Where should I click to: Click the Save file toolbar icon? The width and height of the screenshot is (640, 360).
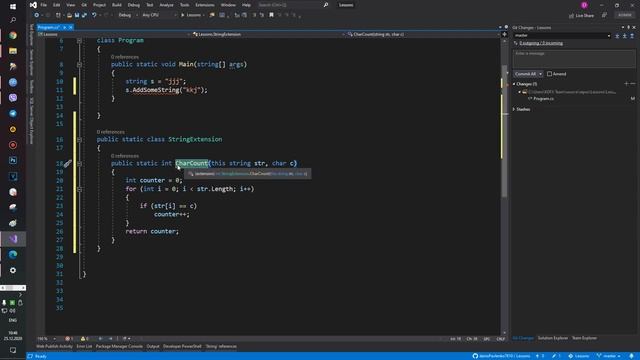tap(77, 15)
